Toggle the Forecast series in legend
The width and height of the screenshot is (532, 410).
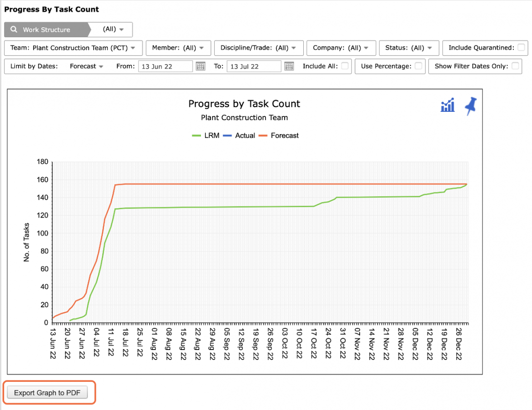pos(279,135)
